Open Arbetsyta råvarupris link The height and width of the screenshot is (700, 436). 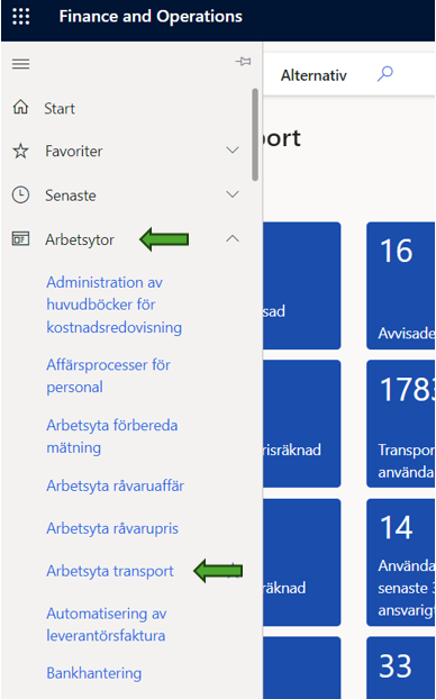pyautogui.click(x=112, y=529)
